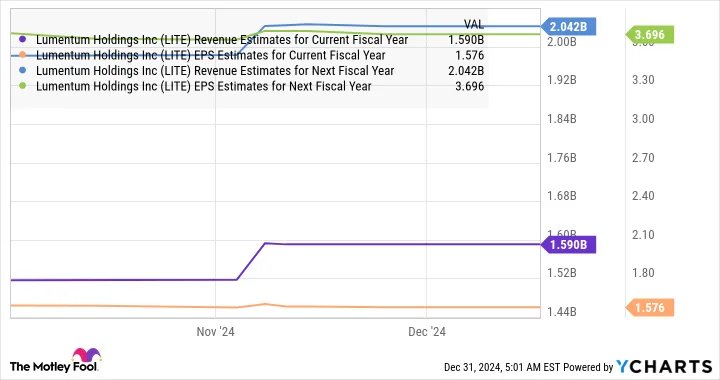
Task: Select the EPS Estimates for Next Fiscal Year legend text
Action: 203,86
